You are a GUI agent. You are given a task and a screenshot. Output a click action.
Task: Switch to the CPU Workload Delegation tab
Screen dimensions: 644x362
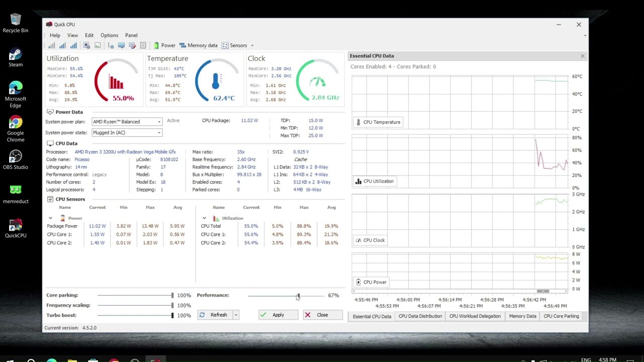pos(475,316)
